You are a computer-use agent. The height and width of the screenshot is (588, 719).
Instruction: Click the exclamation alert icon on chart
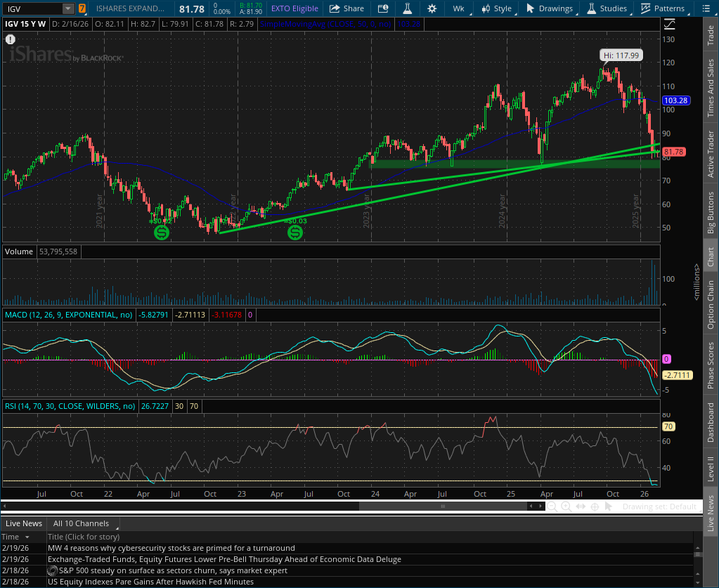point(10,39)
